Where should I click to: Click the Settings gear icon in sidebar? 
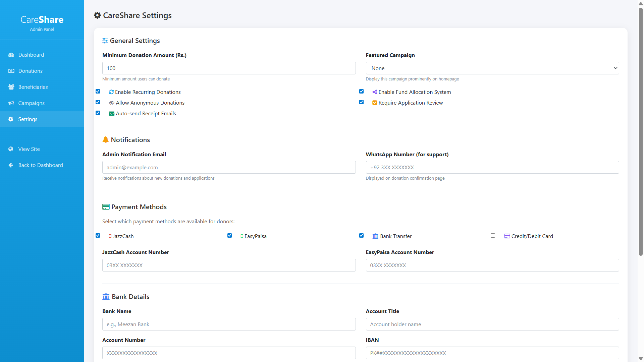pyautogui.click(x=11, y=119)
